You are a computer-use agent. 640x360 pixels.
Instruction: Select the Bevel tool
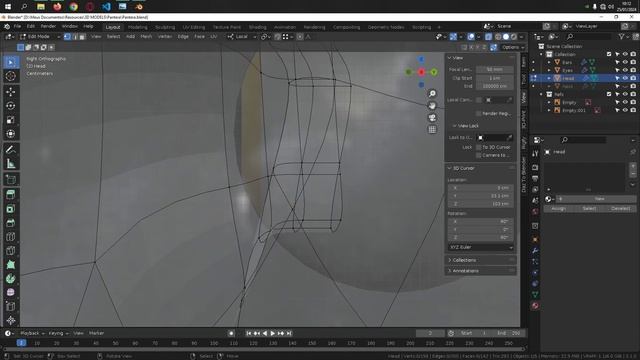[x=11, y=223]
